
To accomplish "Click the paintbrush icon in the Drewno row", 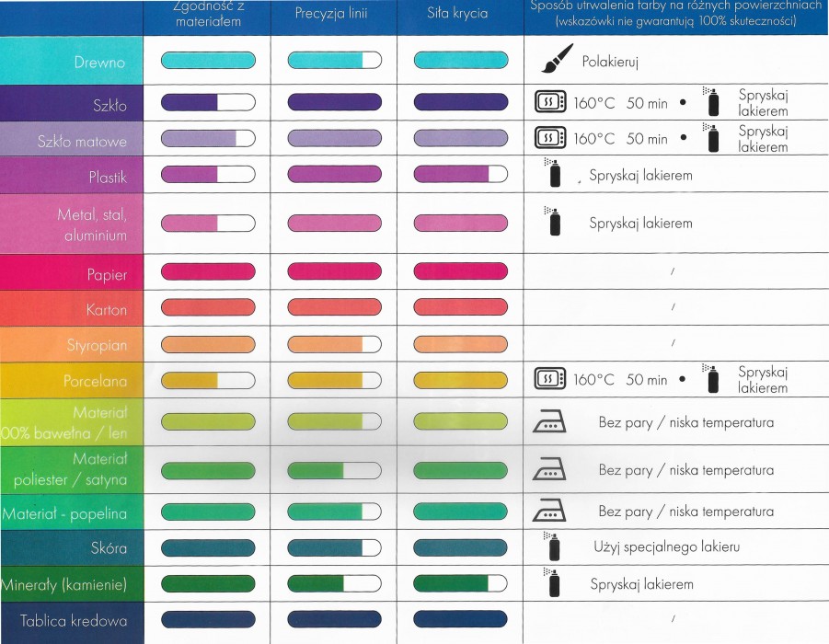I will click(558, 58).
